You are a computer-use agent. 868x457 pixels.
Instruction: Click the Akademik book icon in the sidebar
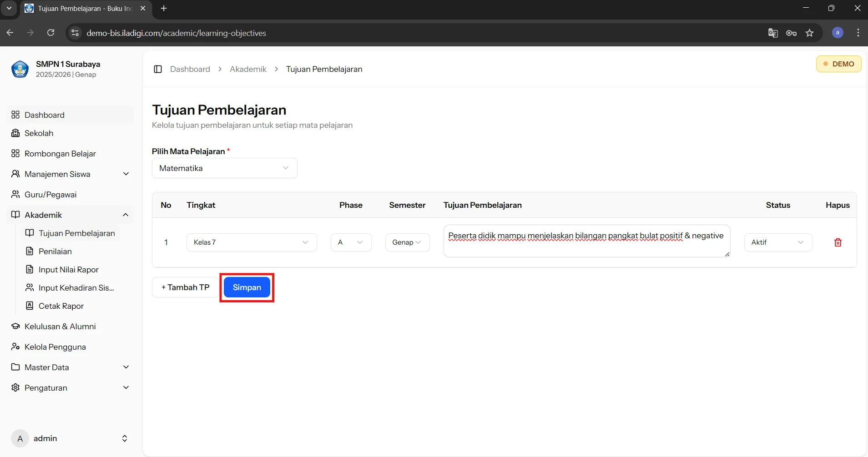click(15, 215)
